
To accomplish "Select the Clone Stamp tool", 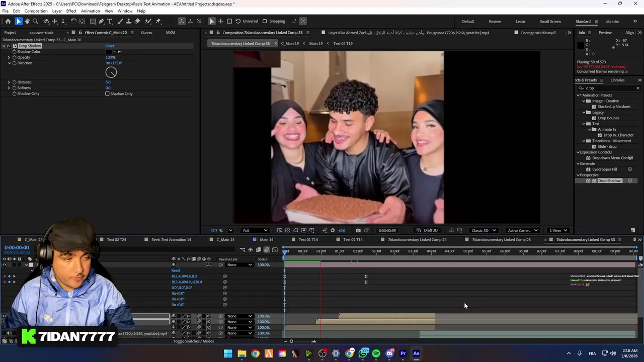I will coord(129,21).
